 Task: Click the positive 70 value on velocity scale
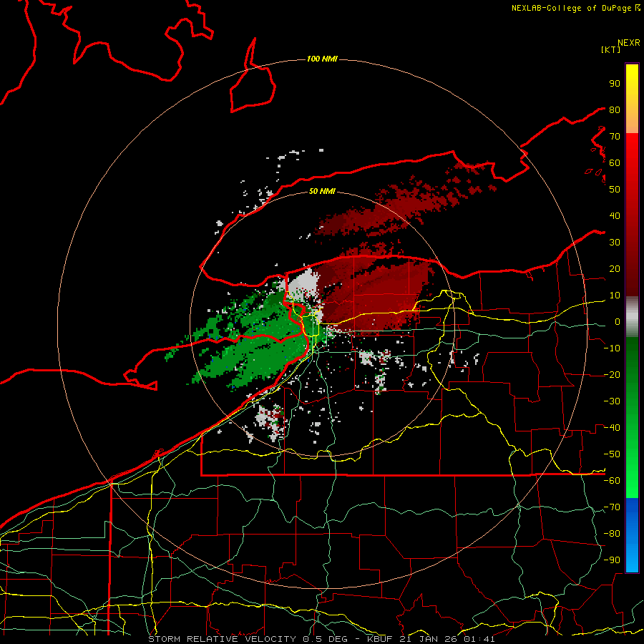[615, 137]
